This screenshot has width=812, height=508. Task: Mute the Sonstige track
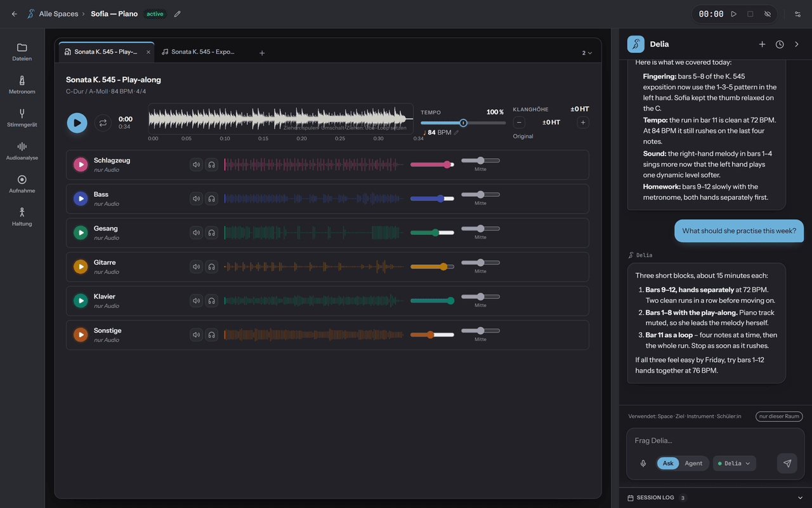tap(197, 335)
